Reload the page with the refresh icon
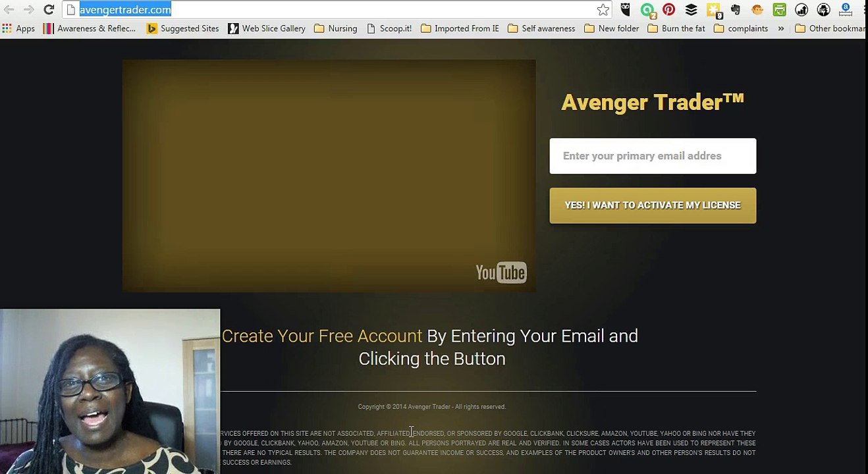 [49, 9]
